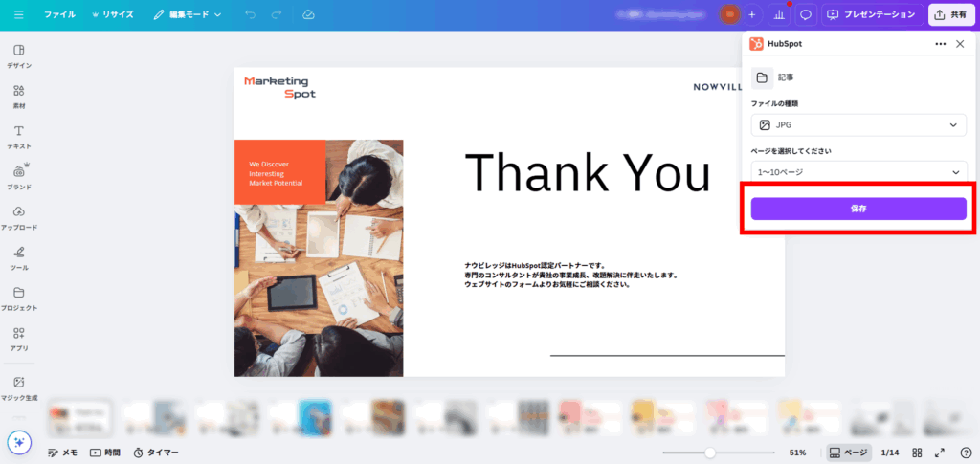
Task: Click the Marketing Spot logo on slide
Action: 280,87
